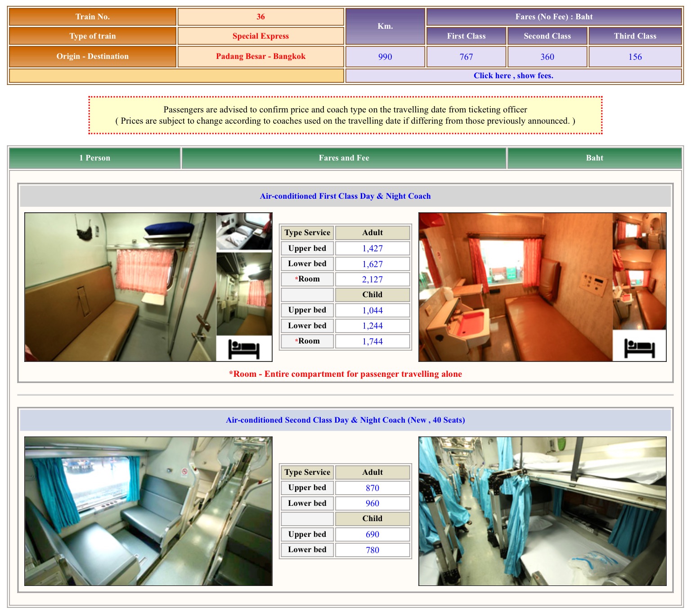Select train number 36 cell
691x616 pixels.
pyautogui.click(x=261, y=17)
